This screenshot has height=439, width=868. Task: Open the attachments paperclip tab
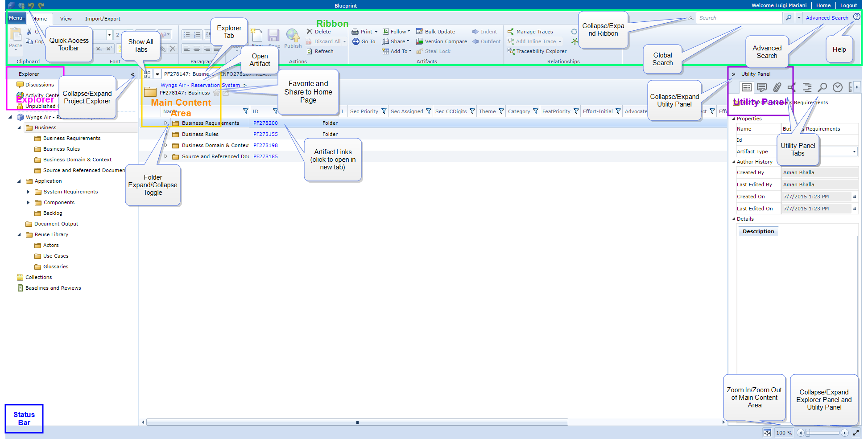777,87
